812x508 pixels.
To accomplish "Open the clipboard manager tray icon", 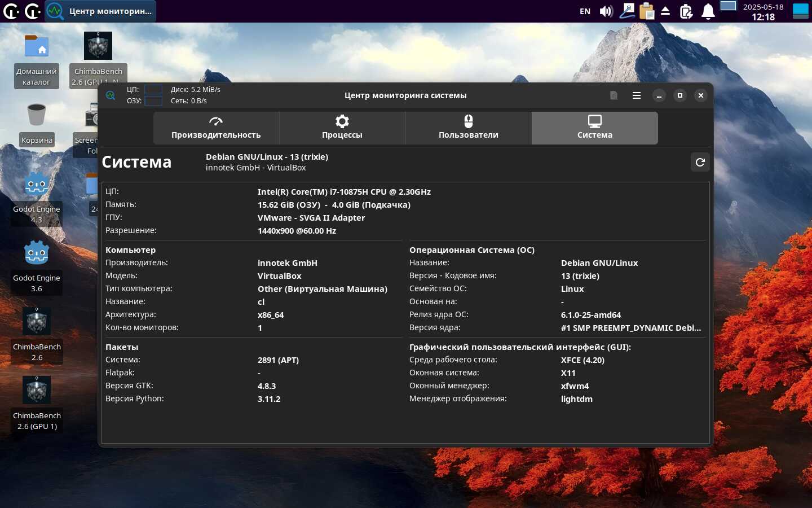I will tap(647, 11).
